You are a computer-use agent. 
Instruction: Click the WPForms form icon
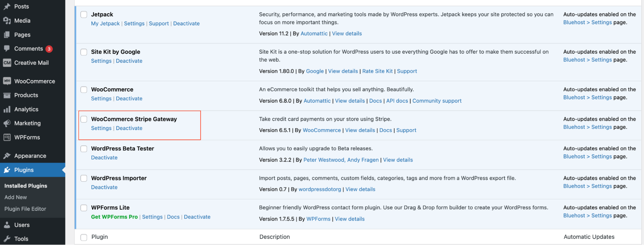click(7, 137)
